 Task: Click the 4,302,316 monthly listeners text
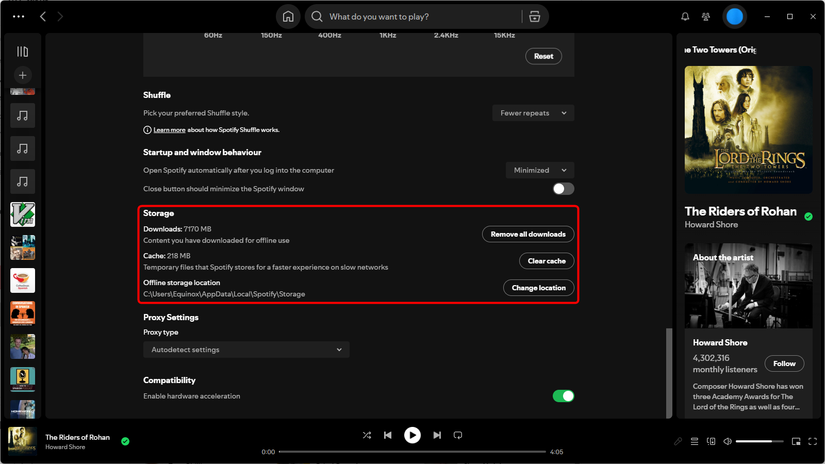[725, 364]
